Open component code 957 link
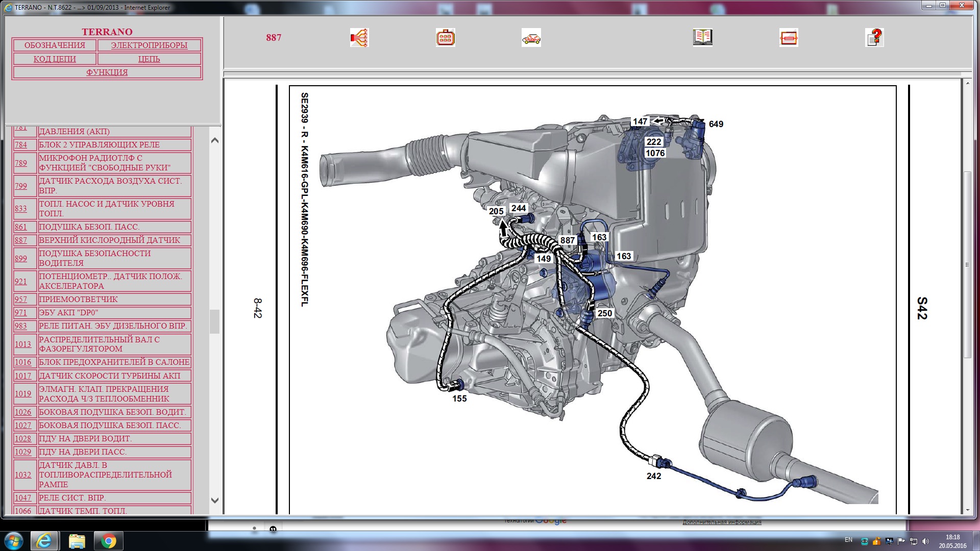This screenshot has height=551, width=980. [21, 299]
